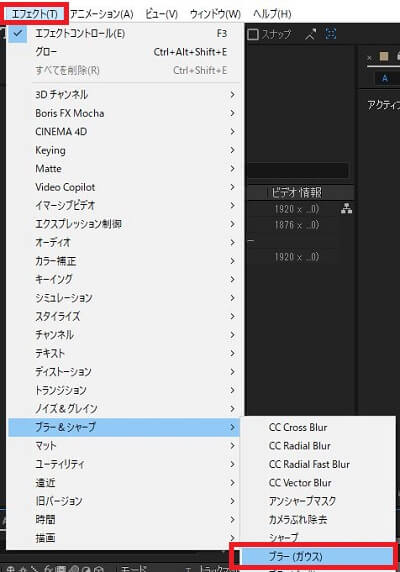The width and height of the screenshot is (400, 572).
Task: Open the アニメーション menu
Action: pos(102,14)
